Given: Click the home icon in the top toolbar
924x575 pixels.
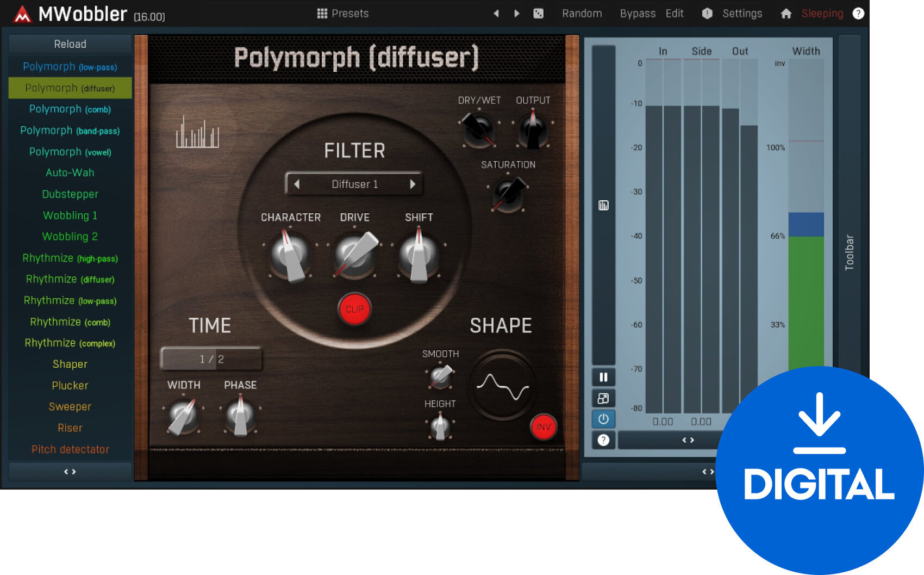Looking at the screenshot, I should point(786,13).
